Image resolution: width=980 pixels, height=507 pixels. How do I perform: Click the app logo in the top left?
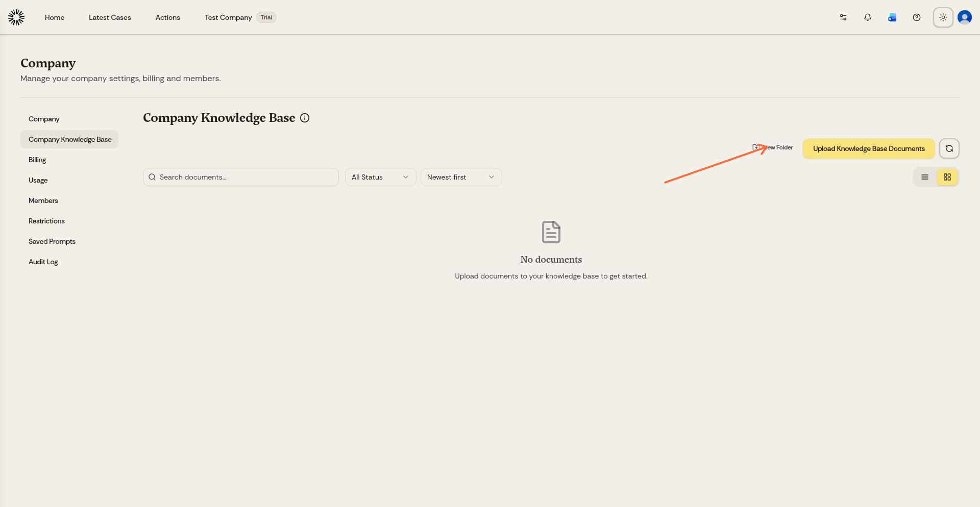coord(16,17)
